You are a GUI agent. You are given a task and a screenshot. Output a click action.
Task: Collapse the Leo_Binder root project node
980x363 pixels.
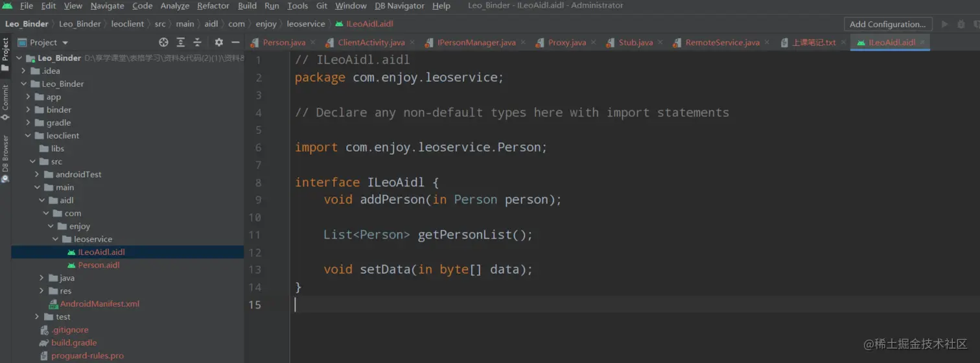pyautogui.click(x=19, y=58)
